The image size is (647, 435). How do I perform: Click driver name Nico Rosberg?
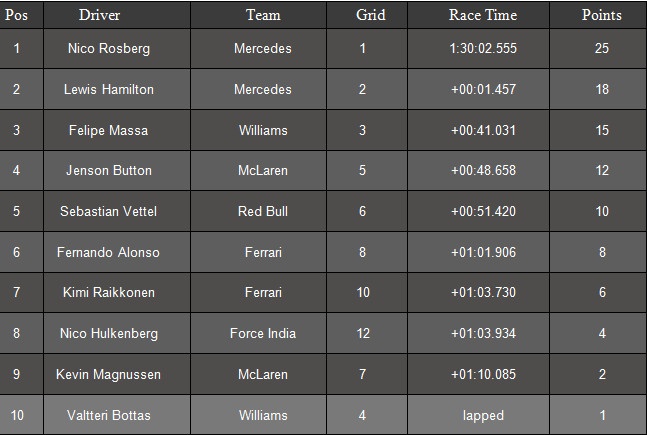point(109,48)
